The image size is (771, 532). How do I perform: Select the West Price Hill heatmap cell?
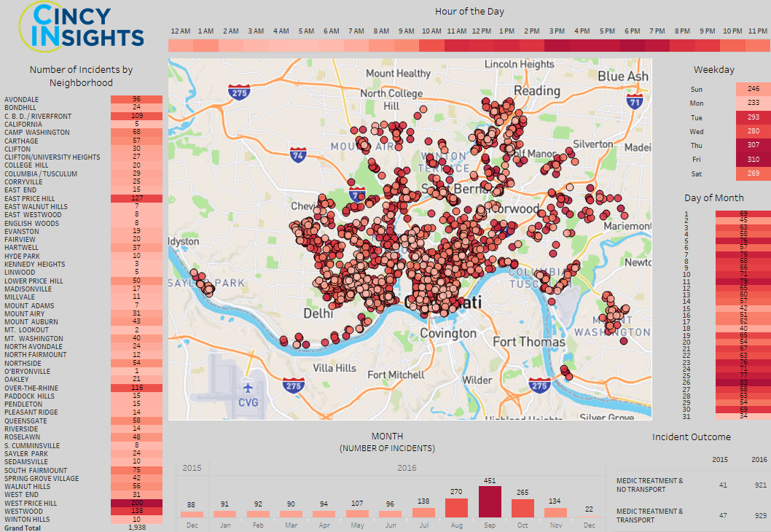point(136,504)
